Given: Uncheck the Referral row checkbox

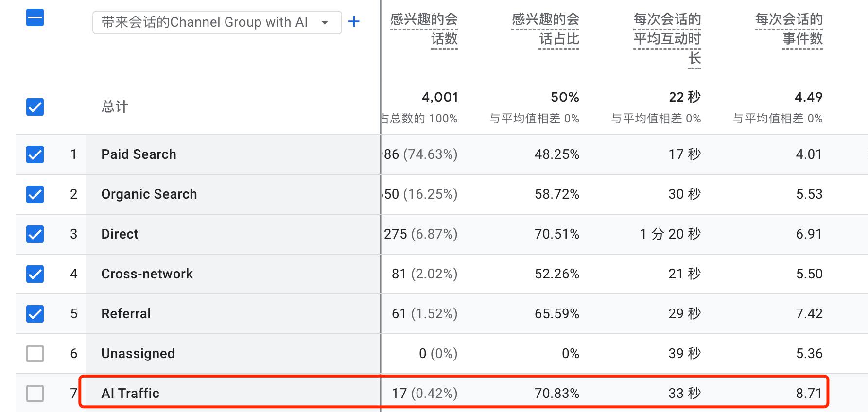Looking at the screenshot, I should pos(35,314).
